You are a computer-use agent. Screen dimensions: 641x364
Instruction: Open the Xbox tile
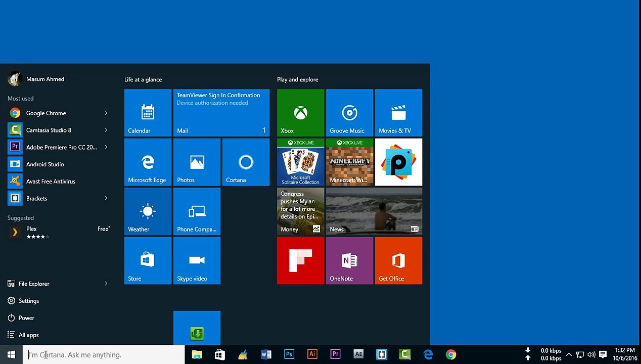(300, 113)
